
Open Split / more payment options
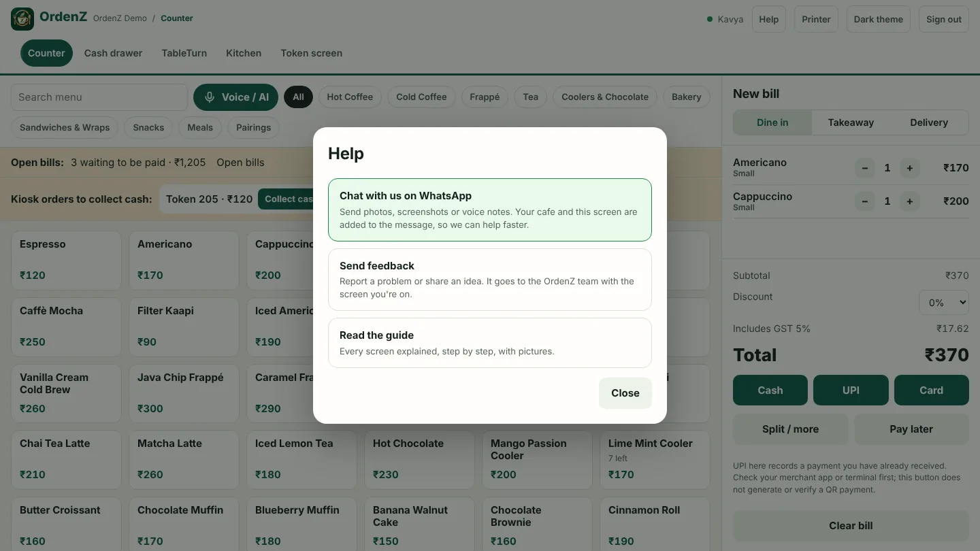(x=791, y=429)
